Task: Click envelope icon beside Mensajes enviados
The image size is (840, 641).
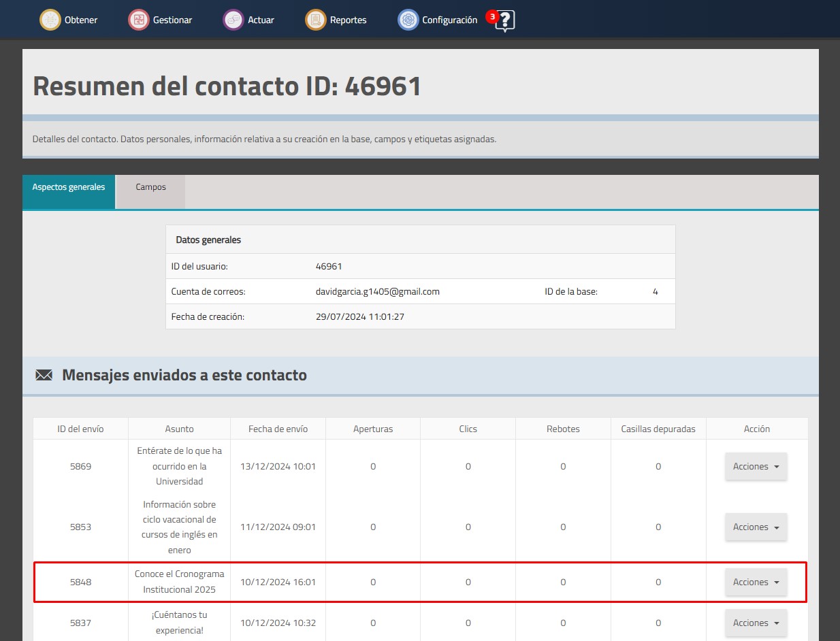Action: 44,375
